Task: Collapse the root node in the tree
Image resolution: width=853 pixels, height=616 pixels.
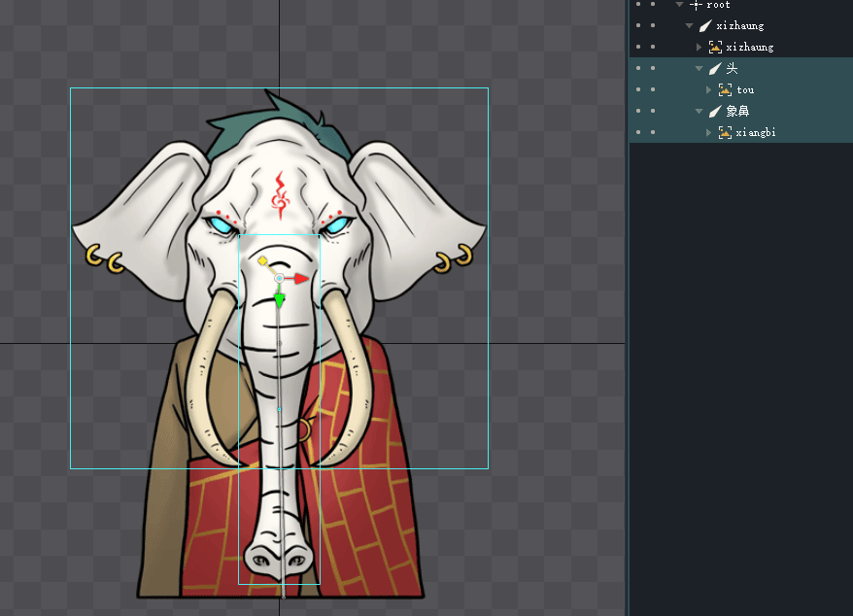Action: click(x=680, y=5)
